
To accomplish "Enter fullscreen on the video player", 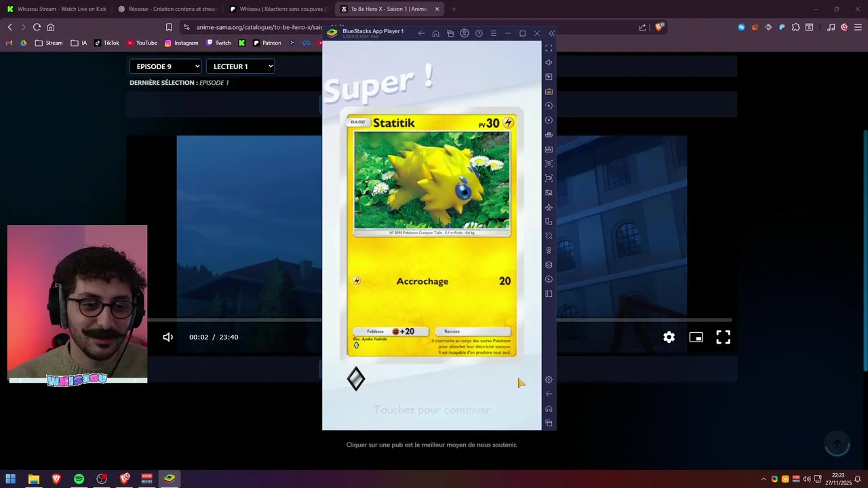I will [723, 337].
